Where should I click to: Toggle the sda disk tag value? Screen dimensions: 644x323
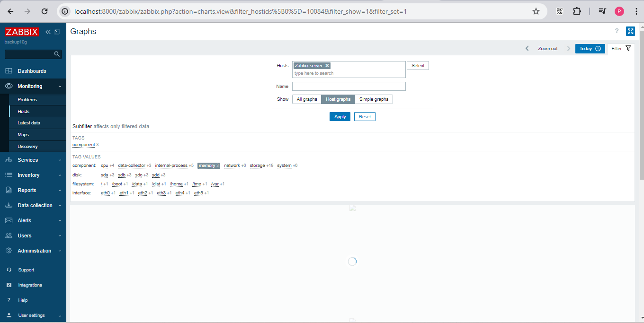tap(105, 175)
